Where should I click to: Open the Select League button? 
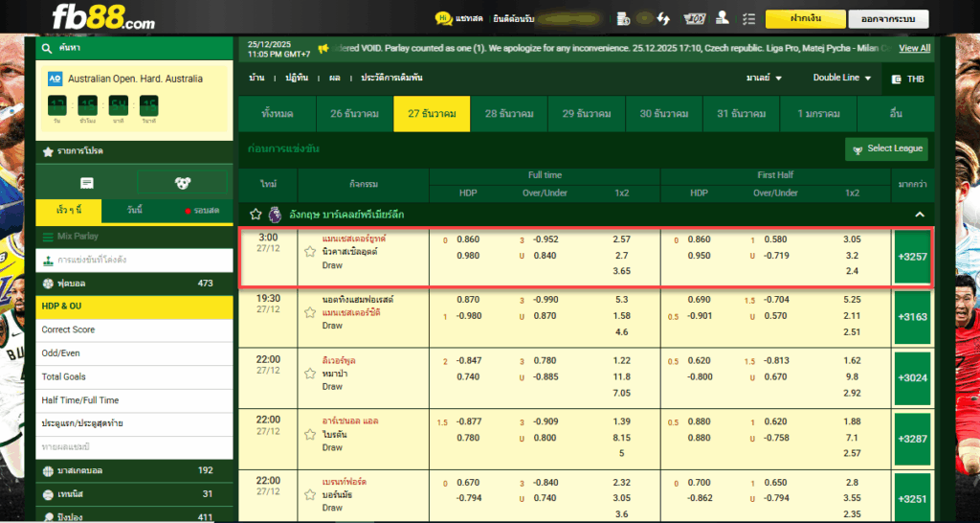[x=886, y=148]
